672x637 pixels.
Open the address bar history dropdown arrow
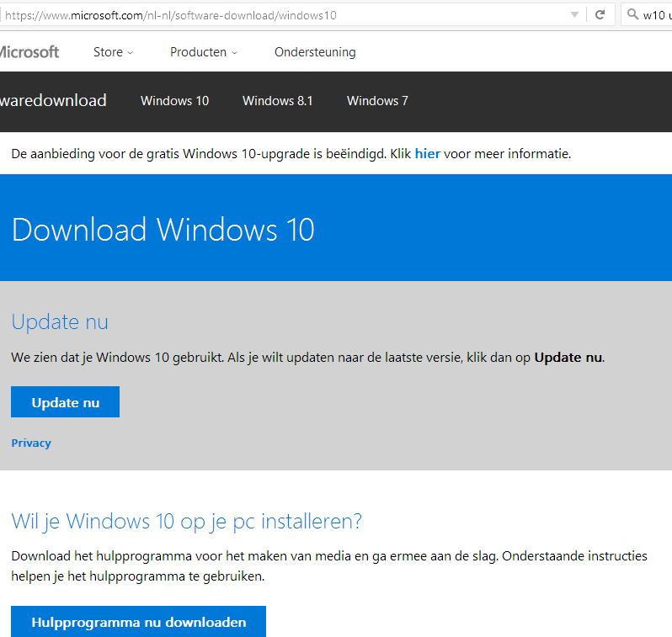(574, 15)
